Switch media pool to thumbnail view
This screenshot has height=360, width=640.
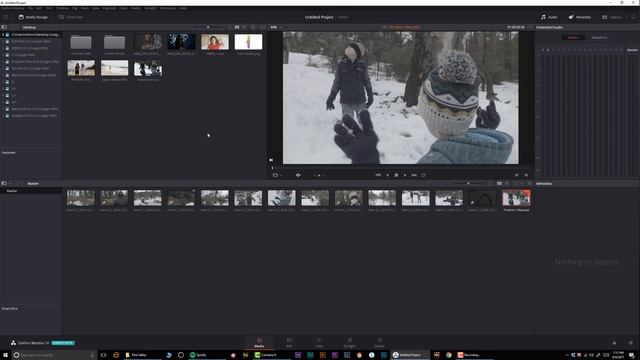pyautogui.click(x=499, y=184)
